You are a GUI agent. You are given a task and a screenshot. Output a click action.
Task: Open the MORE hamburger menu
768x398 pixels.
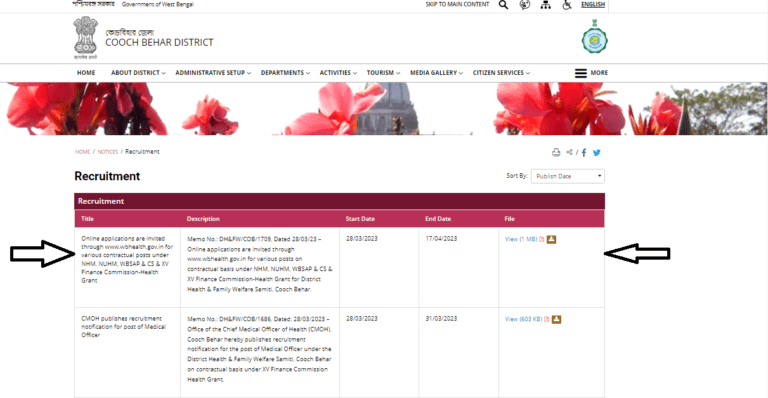coord(591,73)
